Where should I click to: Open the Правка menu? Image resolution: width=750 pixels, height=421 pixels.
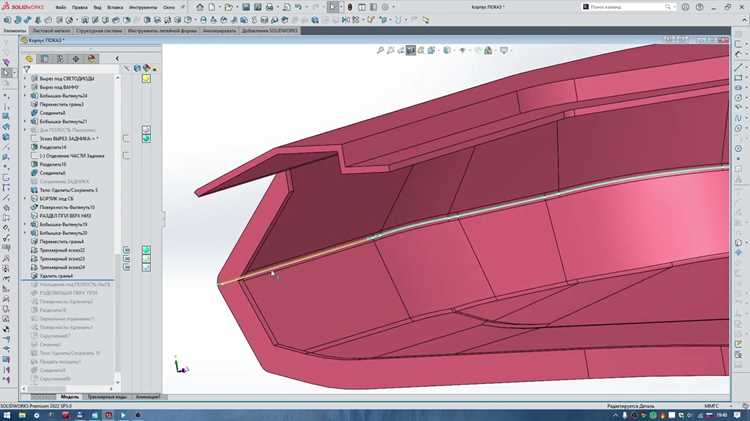pyautogui.click(x=79, y=8)
